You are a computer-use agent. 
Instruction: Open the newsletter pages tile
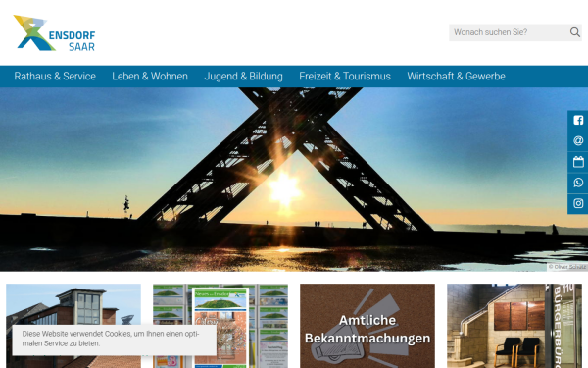tap(220, 326)
